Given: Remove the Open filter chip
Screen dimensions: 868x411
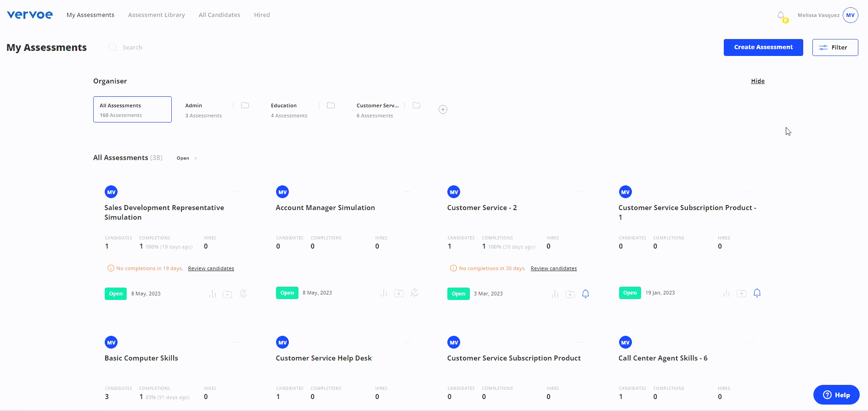Looking at the screenshot, I should [196, 158].
